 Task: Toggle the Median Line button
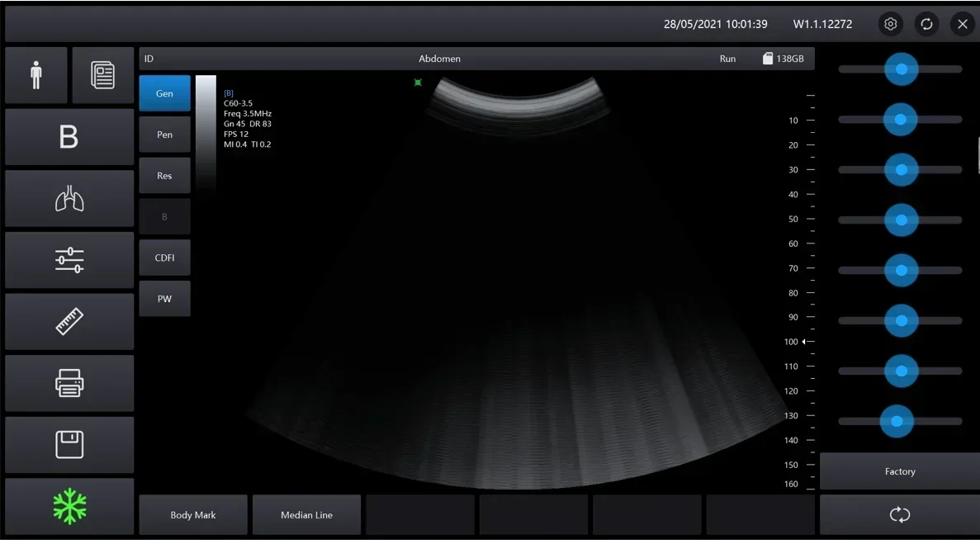point(306,515)
